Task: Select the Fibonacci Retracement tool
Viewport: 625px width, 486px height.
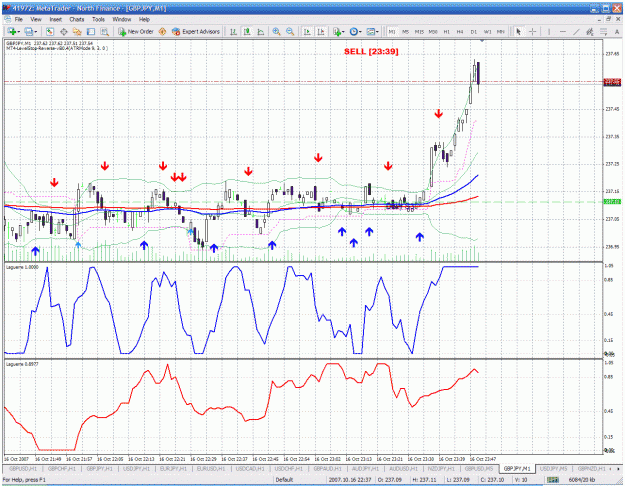Action: click(604, 31)
